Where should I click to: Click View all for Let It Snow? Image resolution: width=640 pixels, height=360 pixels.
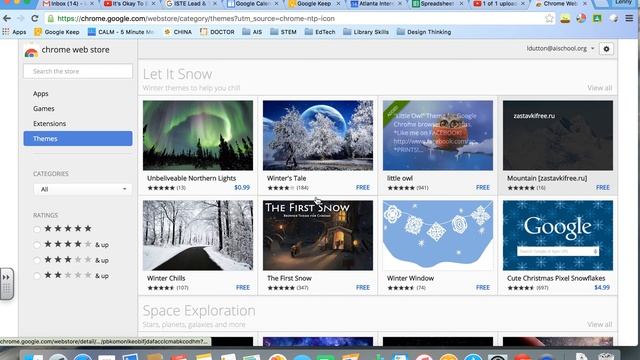tap(599, 88)
